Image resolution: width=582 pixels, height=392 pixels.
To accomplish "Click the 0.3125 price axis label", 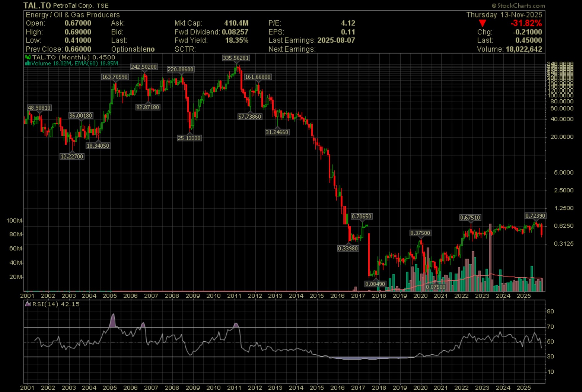I will (564, 244).
